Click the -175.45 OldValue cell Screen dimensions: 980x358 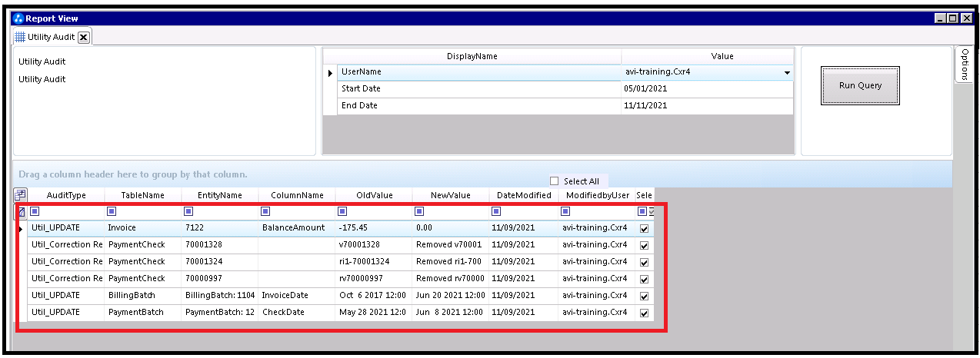click(x=374, y=228)
